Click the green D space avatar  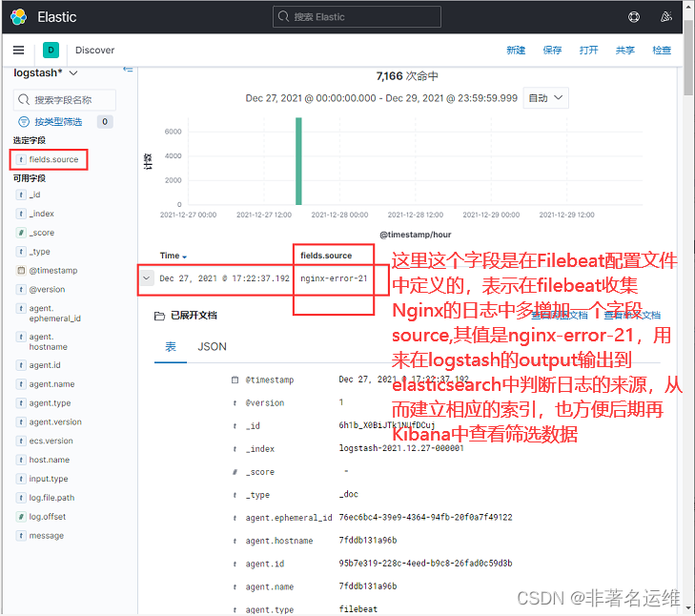(51, 51)
